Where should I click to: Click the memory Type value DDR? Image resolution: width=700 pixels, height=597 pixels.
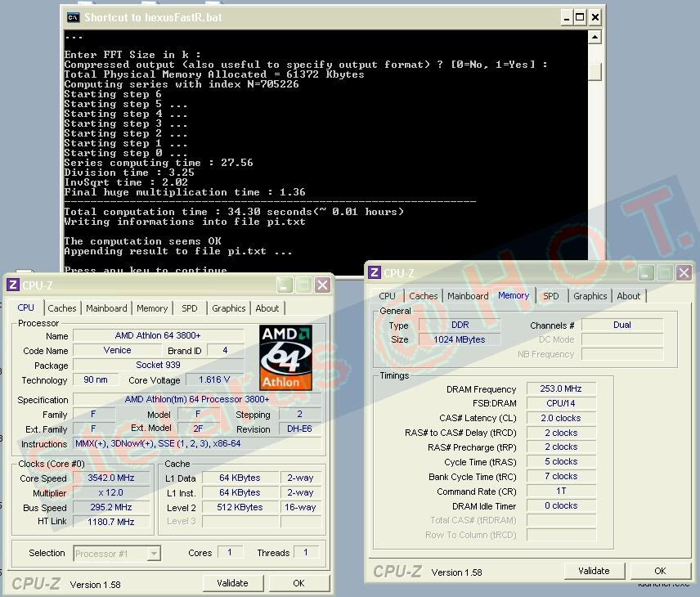[x=460, y=325]
